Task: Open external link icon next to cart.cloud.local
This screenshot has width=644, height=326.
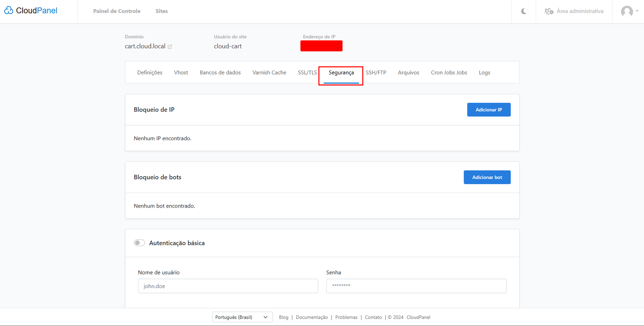Action: point(170,47)
